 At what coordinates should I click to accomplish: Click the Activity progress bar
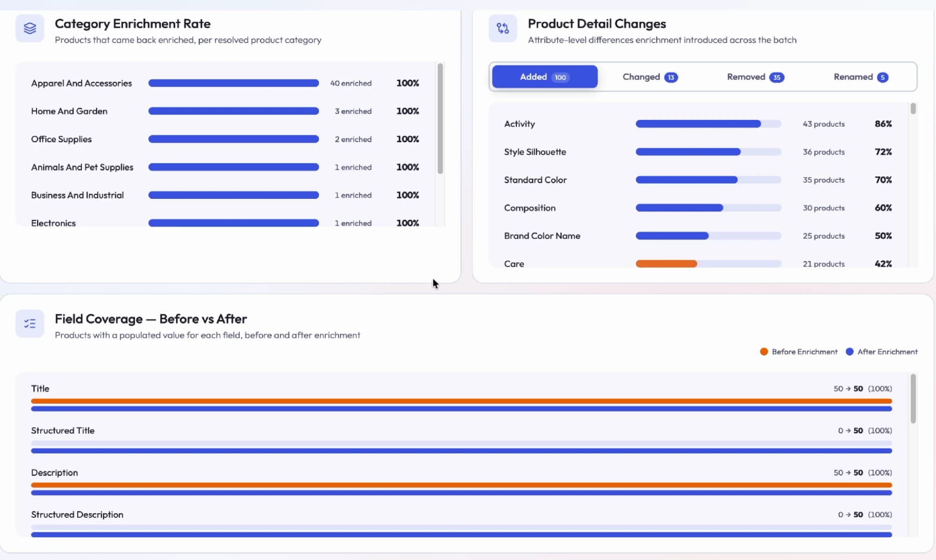tap(708, 124)
